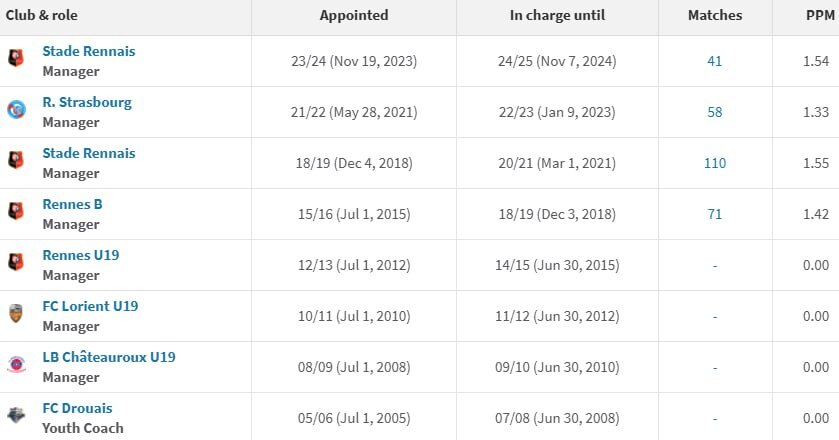
Task: Click the FC Drouais club crest icon
Action: [16, 415]
